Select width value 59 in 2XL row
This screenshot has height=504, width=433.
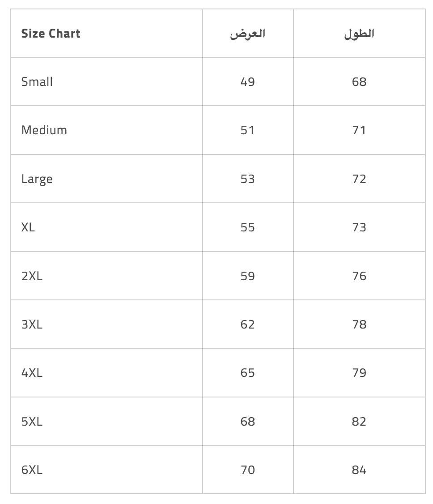click(x=247, y=276)
